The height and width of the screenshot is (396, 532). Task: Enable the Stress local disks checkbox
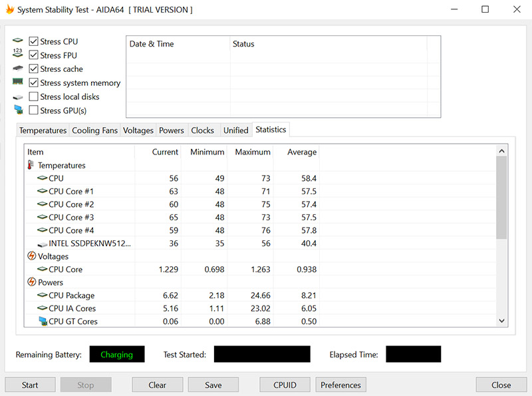click(33, 97)
